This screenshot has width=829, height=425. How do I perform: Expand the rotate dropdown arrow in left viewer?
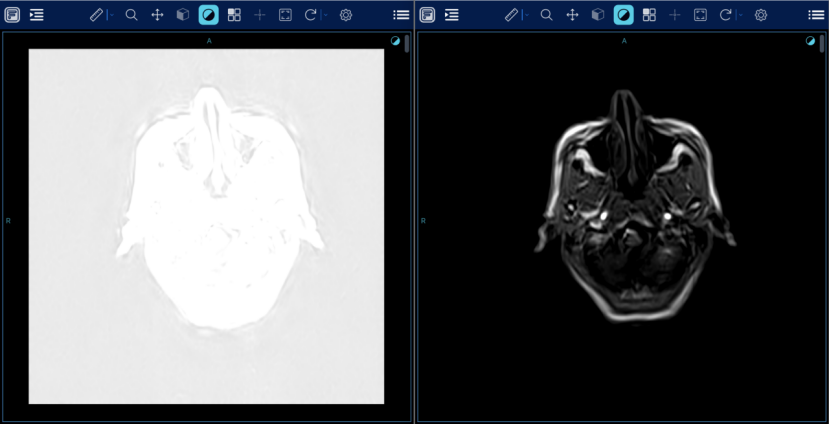point(324,15)
